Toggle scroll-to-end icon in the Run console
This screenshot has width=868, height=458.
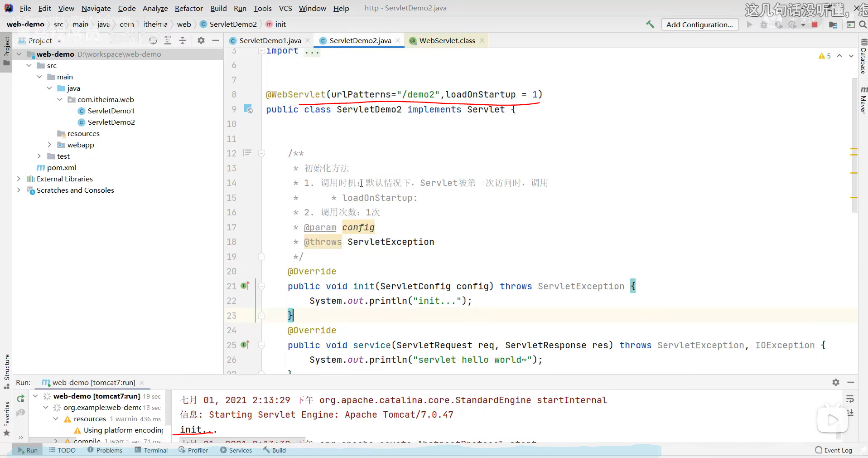pos(850,413)
